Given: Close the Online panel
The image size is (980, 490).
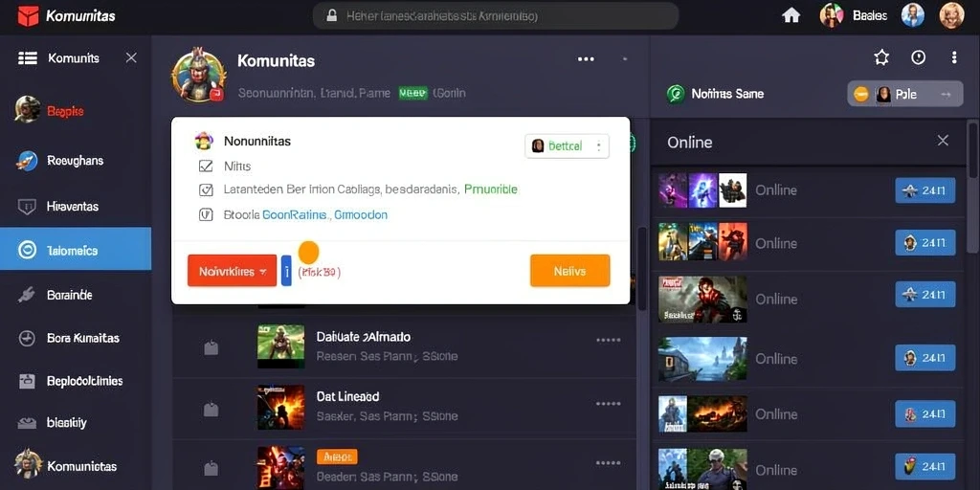Looking at the screenshot, I should [943, 141].
